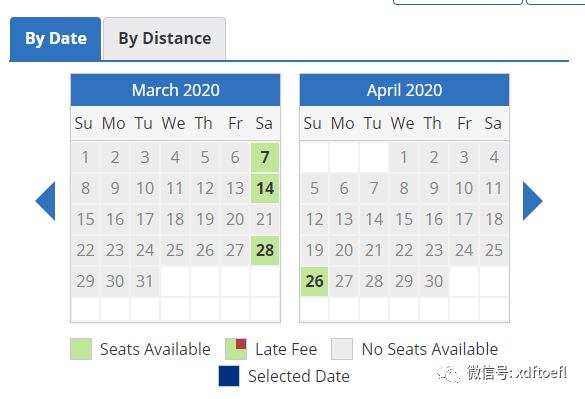Choose April 26 available date
Image resolution: width=585 pixels, height=399 pixels.
[x=315, y=281]
